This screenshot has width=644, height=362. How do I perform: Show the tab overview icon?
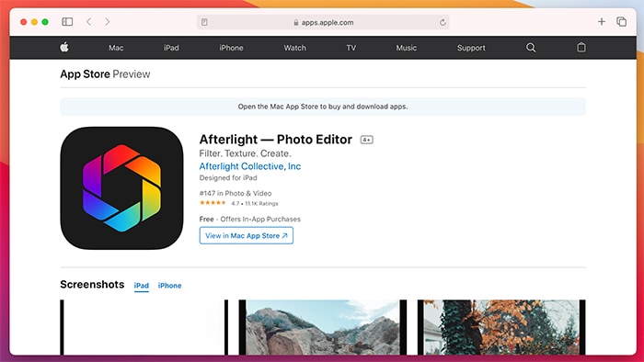tap(621, 22)
